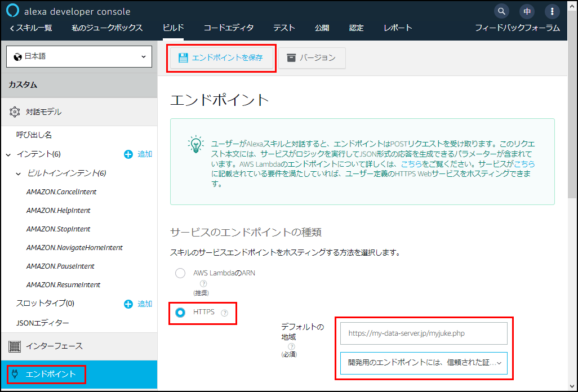The height and width of the screenshot is (392, 578).
Task: Click the floppy disk save icon
Action: 183,57
